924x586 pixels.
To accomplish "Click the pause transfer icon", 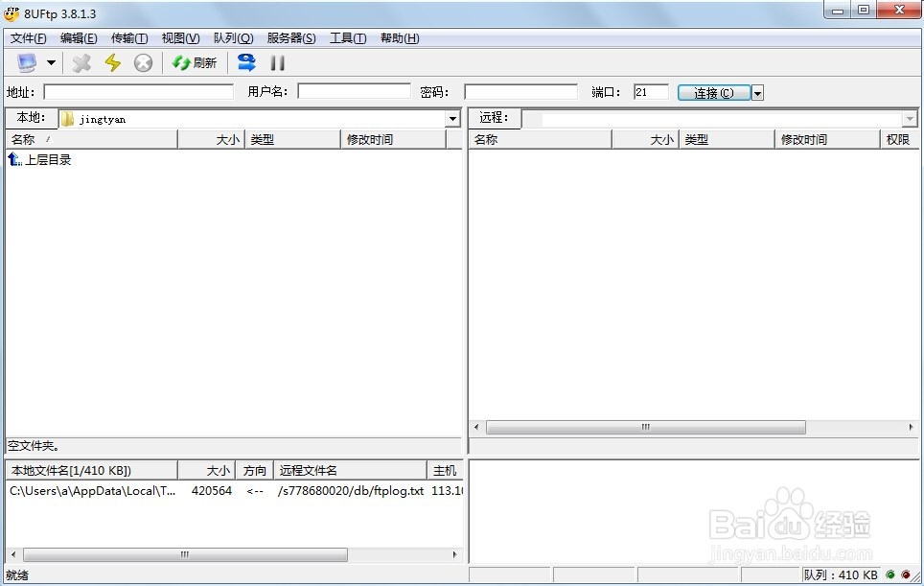I will point(278,61).
